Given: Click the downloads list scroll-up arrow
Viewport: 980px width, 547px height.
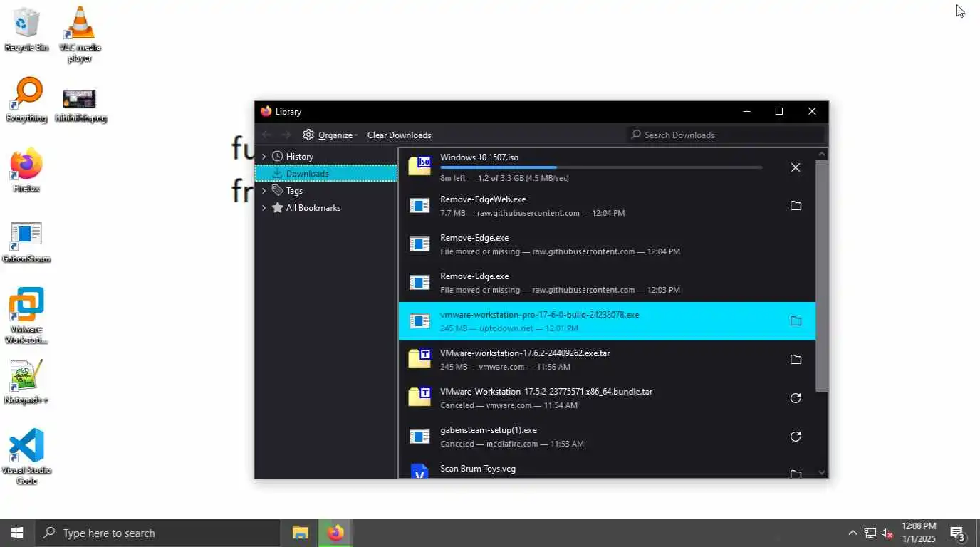Looking at the screenshot, I should [822, 154].
